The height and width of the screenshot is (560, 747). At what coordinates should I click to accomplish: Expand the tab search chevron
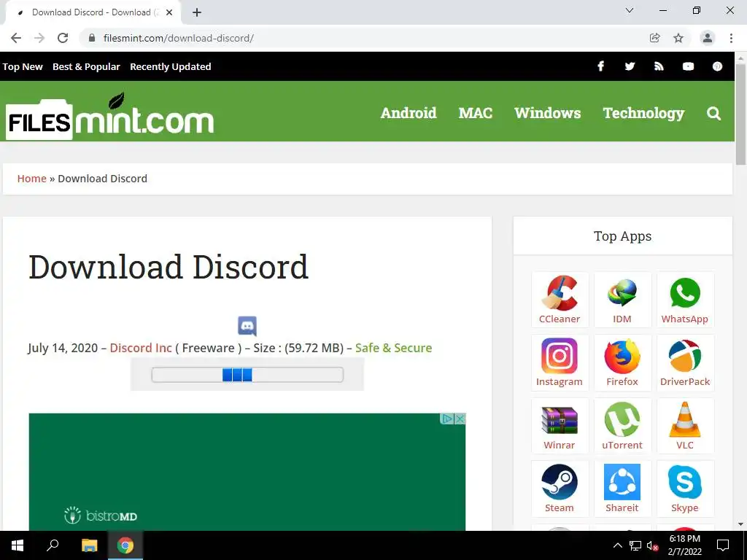pos(630,10)
